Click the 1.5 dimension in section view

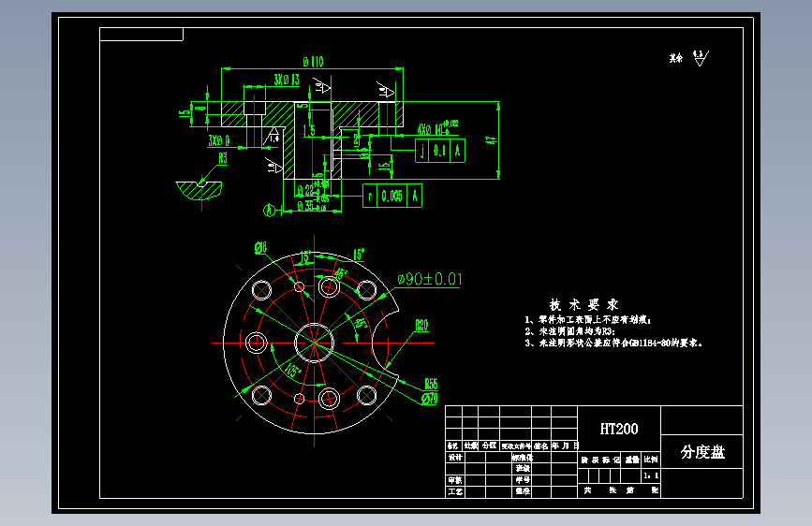click(309, 130)
